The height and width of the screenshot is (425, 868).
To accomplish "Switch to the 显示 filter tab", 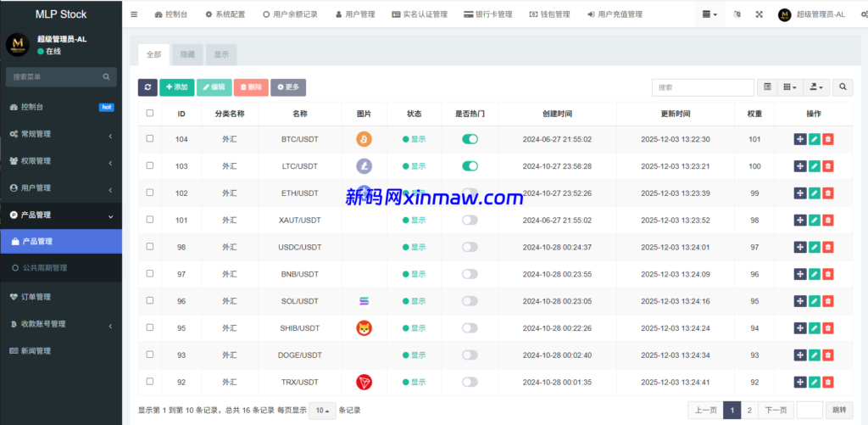I will pos(221,55).
